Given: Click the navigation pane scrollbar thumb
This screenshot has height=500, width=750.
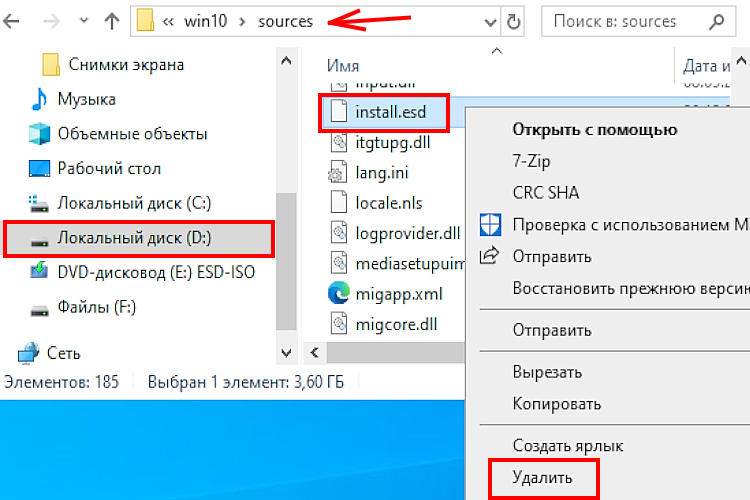Looking at the screenshot, I should coord(286,261).
